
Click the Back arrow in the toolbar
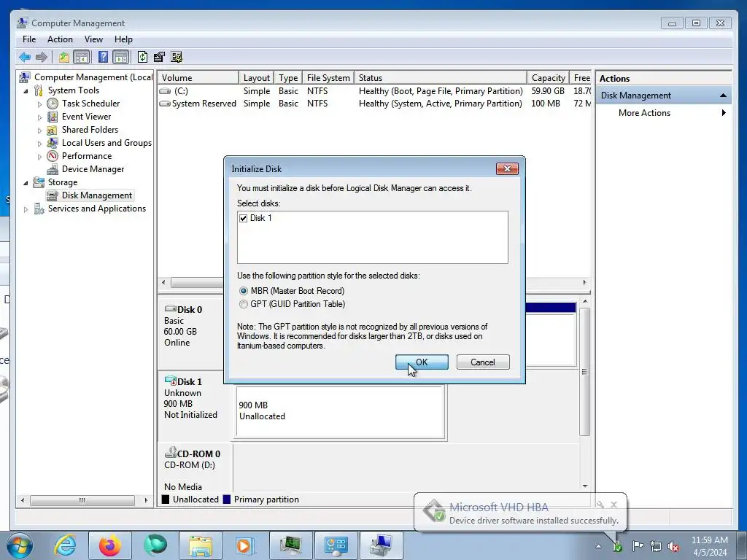point(25,57)
